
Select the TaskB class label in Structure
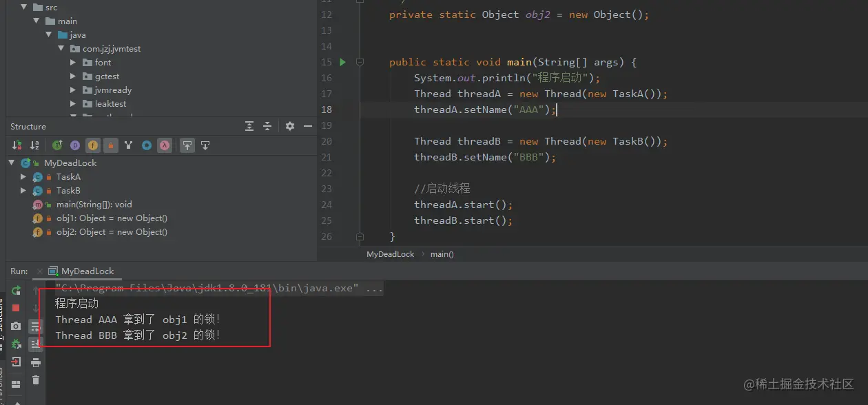68,190
